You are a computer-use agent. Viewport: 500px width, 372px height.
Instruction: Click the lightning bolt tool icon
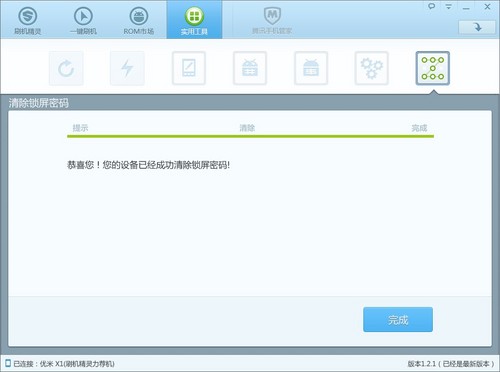point(127,68)
